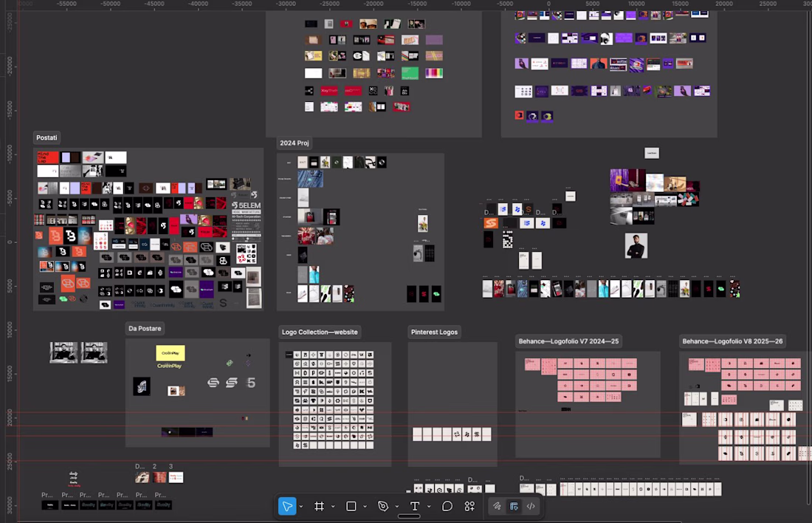Select the Rectangle shape tool

coord(351,506)
